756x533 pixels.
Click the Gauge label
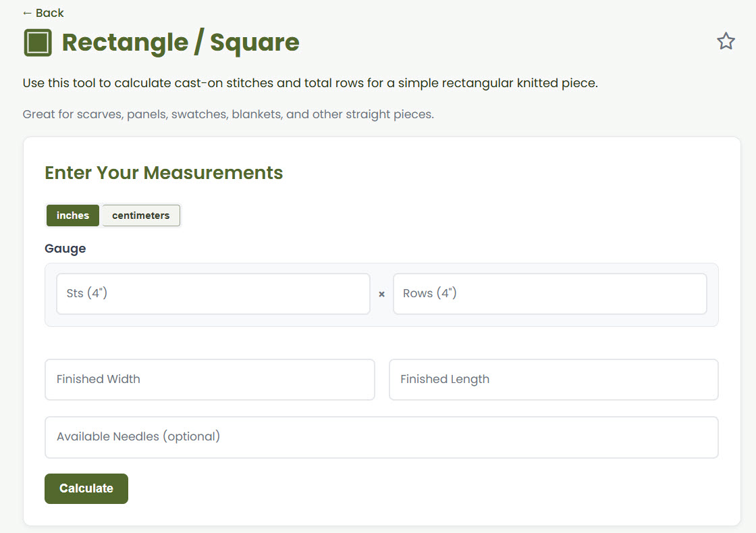coord(65,249)
